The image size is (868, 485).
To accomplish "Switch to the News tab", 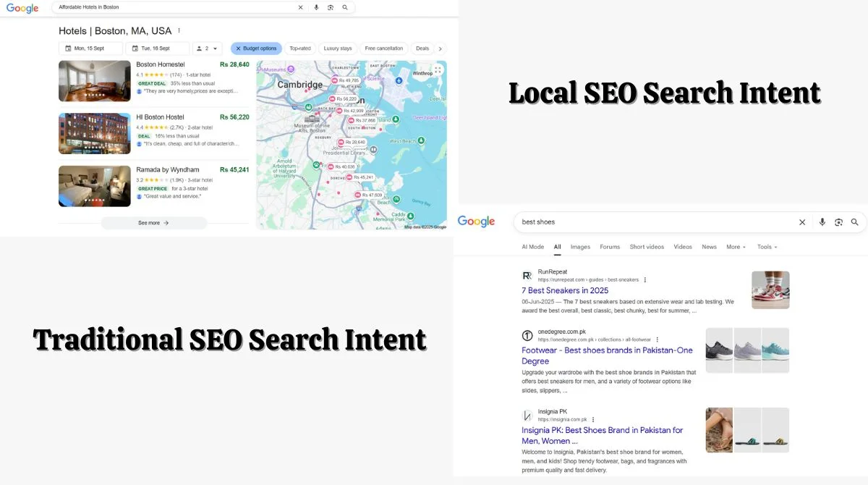I will point(709,247).
